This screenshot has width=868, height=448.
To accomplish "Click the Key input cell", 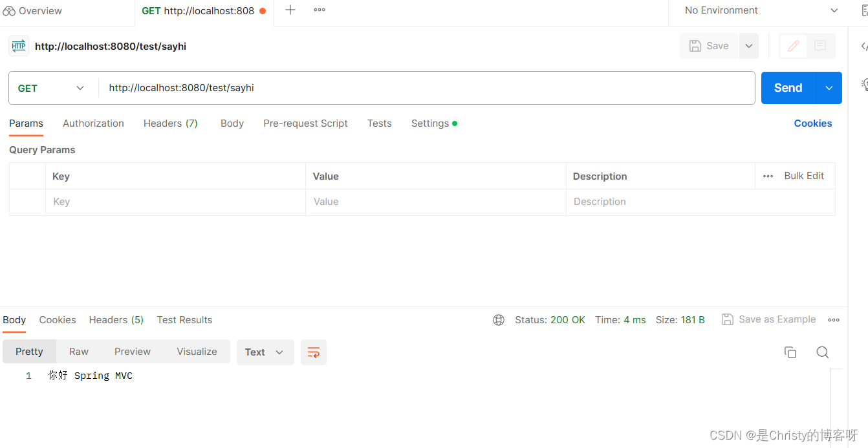I will point(175,202).
